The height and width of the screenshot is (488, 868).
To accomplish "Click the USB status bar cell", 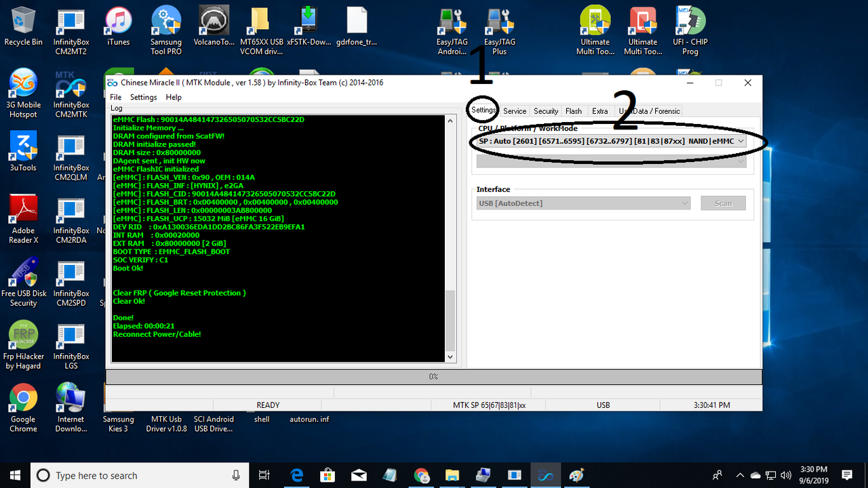I will point(603,405).
